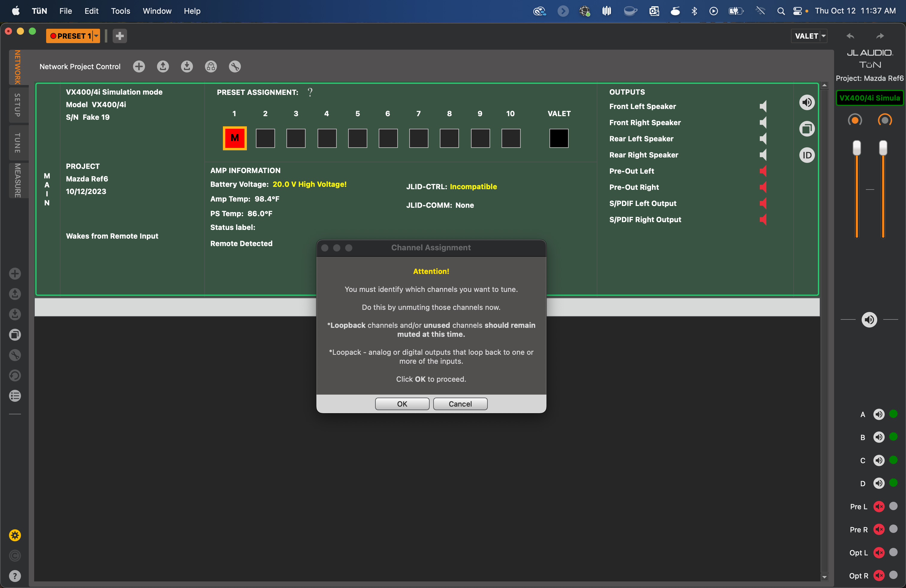Unmute the Rear Left Speaker output

click(x=763, y=138)
